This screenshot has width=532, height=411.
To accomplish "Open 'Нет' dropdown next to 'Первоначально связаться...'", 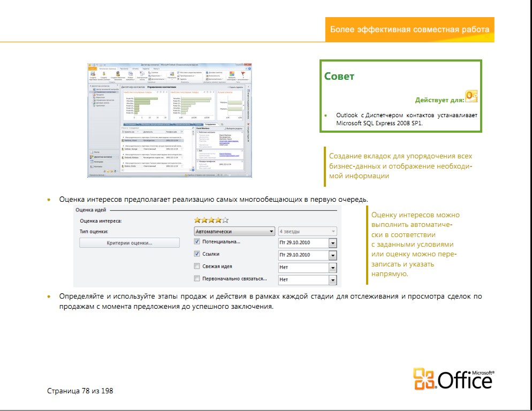I will tap(333, 280).
